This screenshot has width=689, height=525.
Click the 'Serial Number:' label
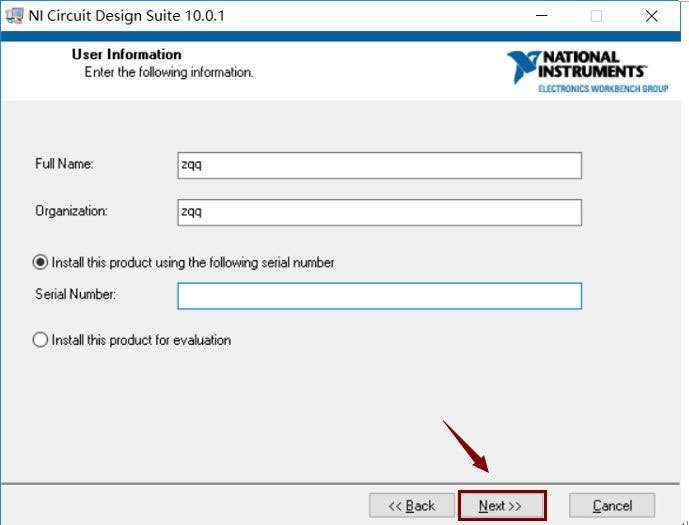pos(75,294)
